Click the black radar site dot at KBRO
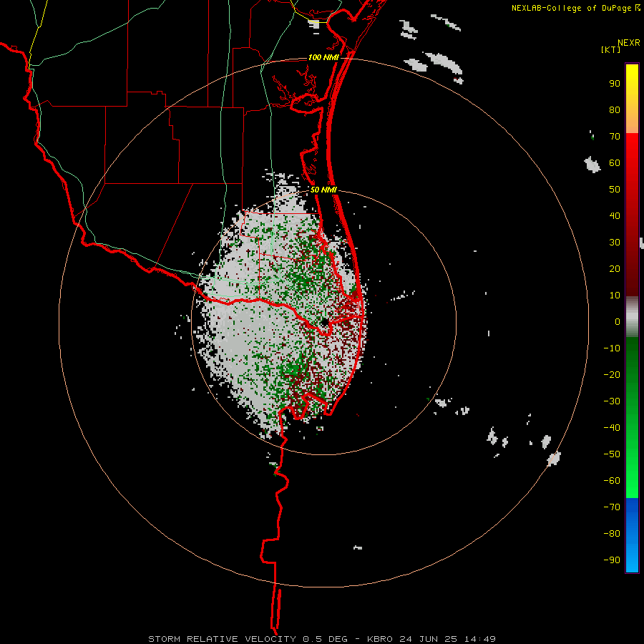 pyautogui.click(x=324, y=322)
